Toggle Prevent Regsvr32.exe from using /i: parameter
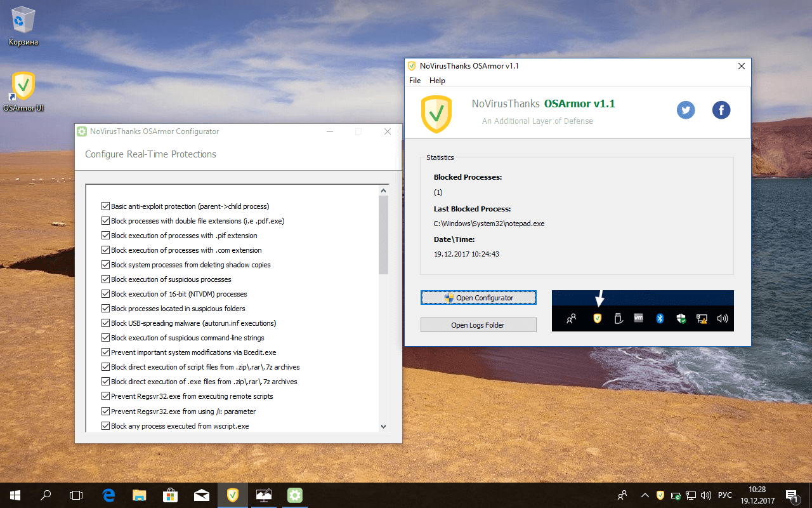 click(x=106, y=411)
